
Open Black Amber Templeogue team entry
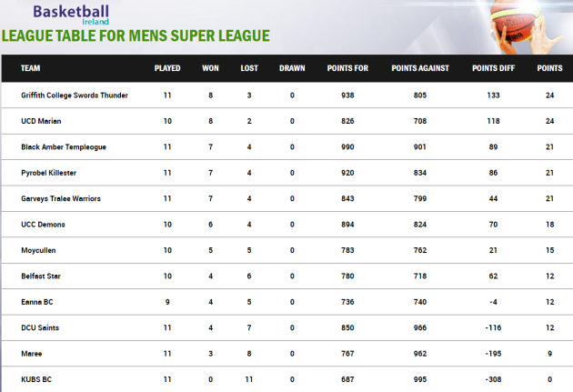(64, 146)
